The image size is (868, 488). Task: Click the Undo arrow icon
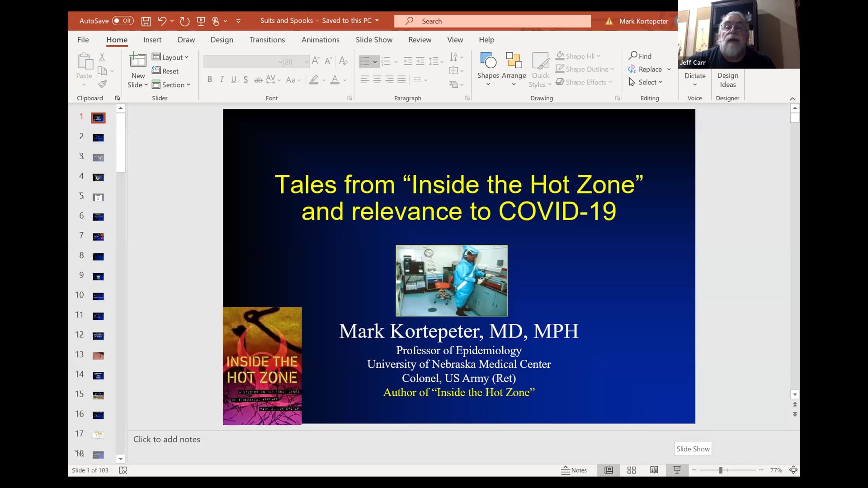click(x=162, y=21)
